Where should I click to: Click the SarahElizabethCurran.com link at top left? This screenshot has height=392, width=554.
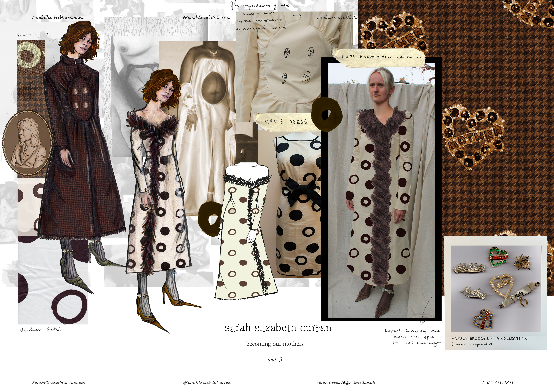point(58,17)
